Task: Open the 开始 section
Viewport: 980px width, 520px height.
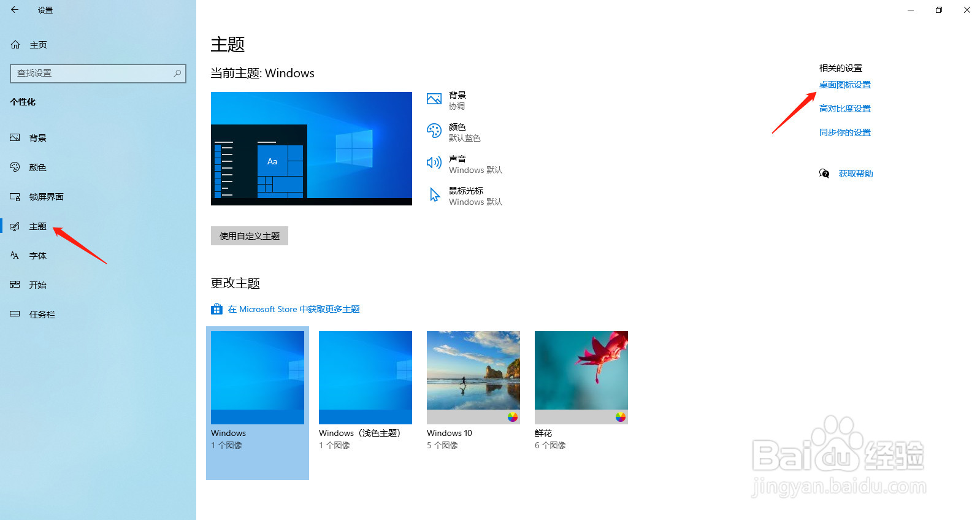Action: 38,285
